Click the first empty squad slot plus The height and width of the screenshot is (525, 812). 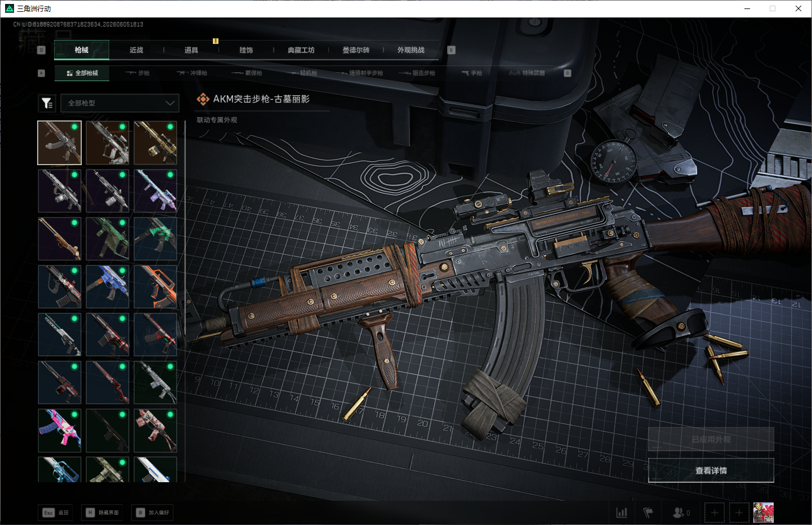tap(715, 513)
